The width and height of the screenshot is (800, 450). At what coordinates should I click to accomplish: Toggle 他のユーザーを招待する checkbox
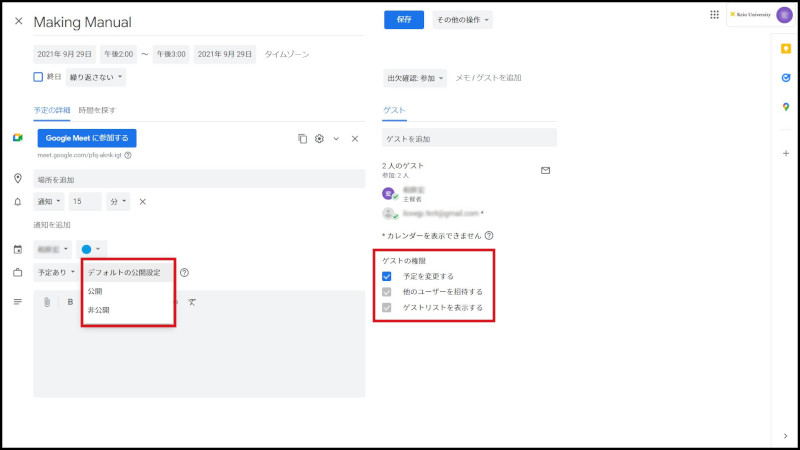coord(387,292)
